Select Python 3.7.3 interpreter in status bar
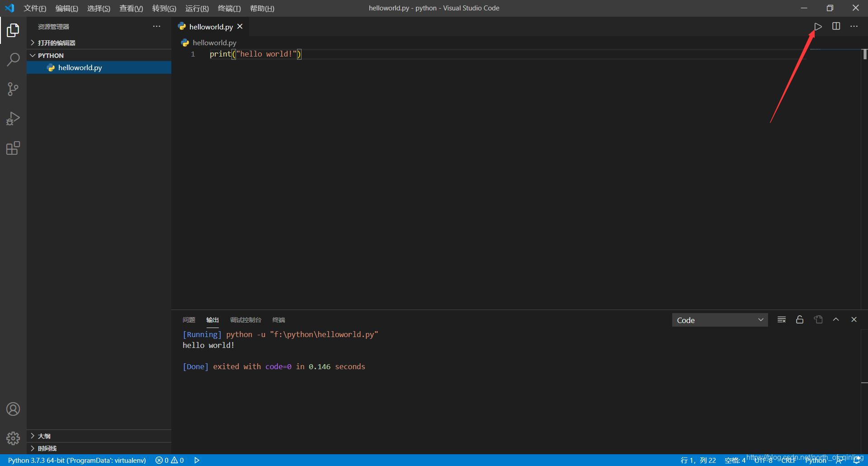868x466 pixels. [x=77, y=460]
